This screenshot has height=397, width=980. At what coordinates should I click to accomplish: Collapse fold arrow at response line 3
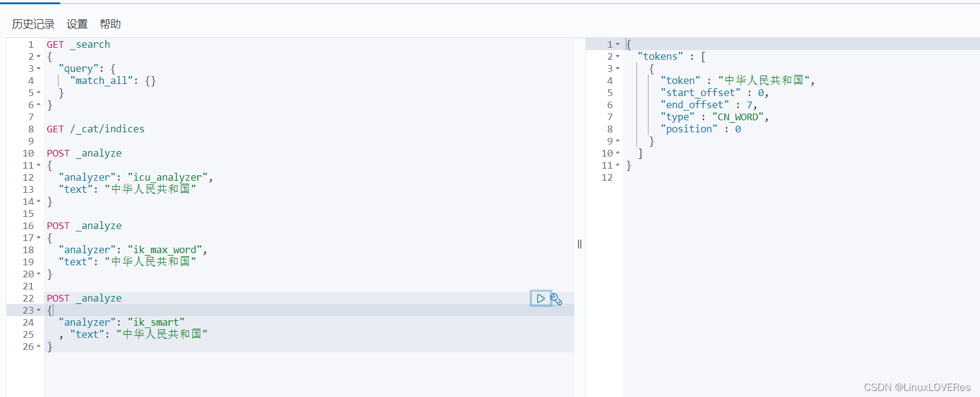pyautogui.click(x=618, y=69)
